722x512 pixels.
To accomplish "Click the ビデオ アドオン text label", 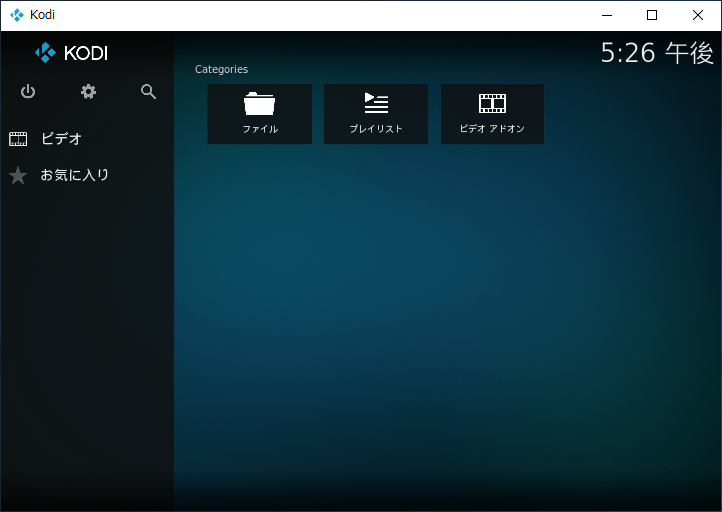I will [492, 129].
